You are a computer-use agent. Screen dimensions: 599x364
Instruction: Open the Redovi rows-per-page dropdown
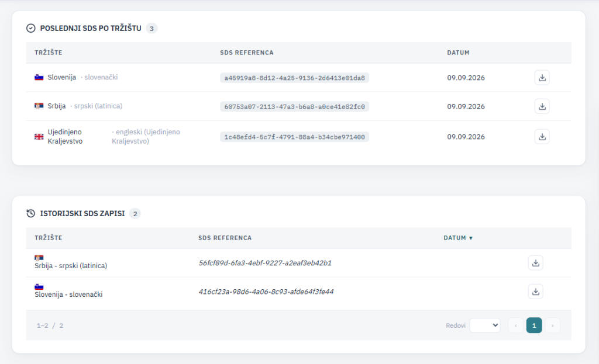click(485, 325)
